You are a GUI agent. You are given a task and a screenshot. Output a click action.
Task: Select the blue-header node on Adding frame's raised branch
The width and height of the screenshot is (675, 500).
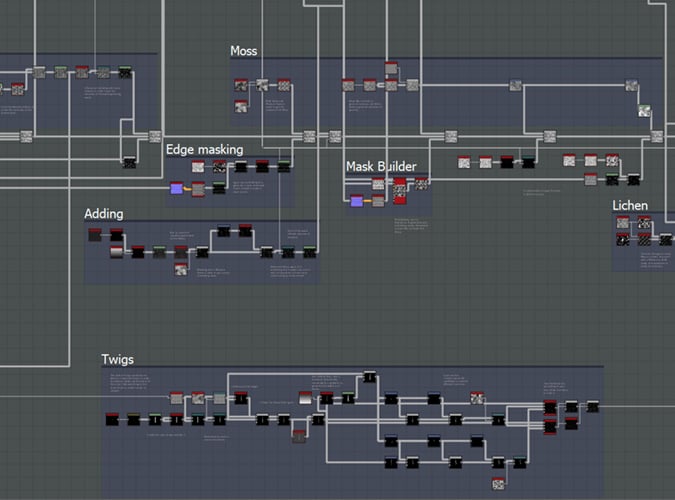click(223, 231)
